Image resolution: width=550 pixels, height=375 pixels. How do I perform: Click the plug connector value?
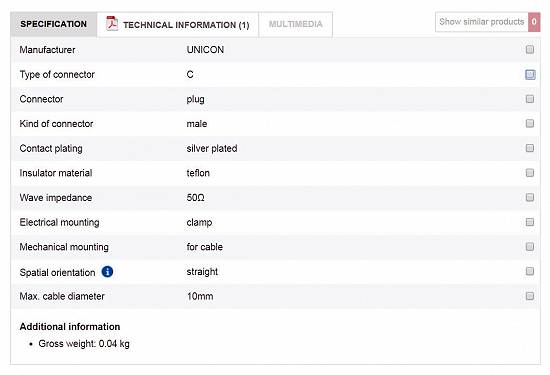195,99
